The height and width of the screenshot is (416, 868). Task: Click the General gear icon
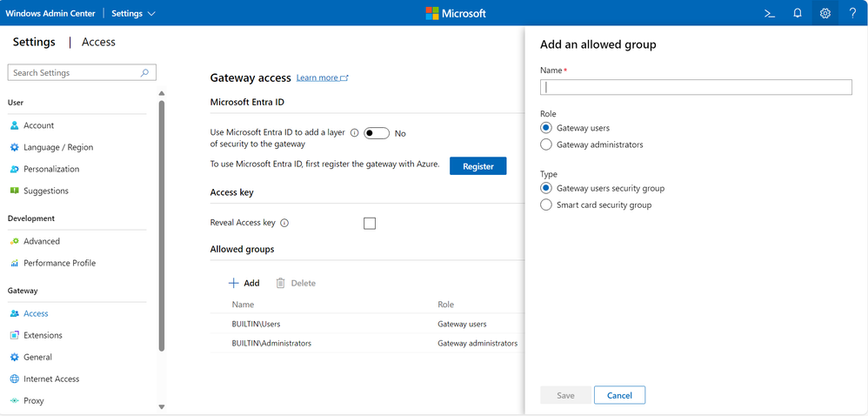[x=15, y=358]
